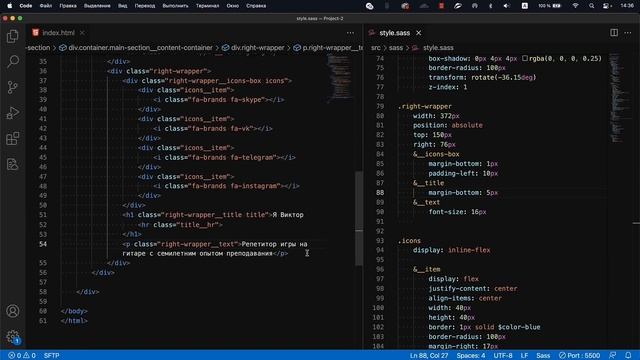Open the Выделение menu
The image size is (640, 360).
tap(97, 6)
